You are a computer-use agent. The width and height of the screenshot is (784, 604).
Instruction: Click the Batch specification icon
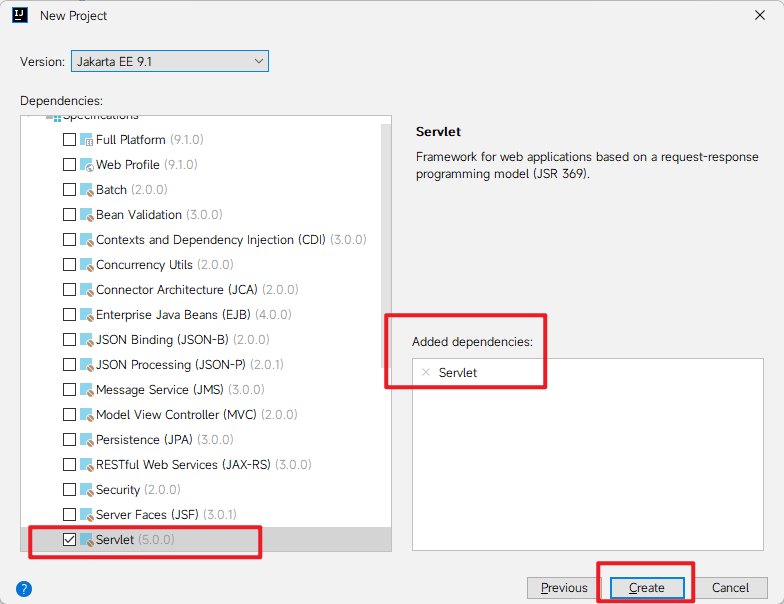[86, 190]
